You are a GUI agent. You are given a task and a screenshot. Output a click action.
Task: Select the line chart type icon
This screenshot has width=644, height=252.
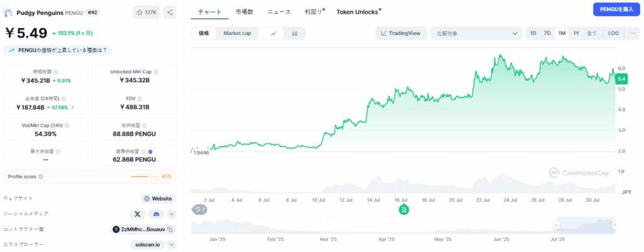click(273, 33)
